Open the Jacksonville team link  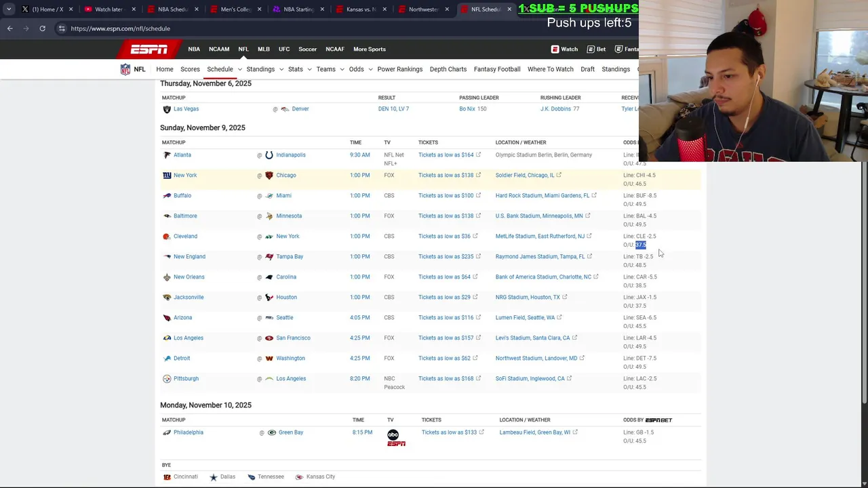click(x=189, y=298)
